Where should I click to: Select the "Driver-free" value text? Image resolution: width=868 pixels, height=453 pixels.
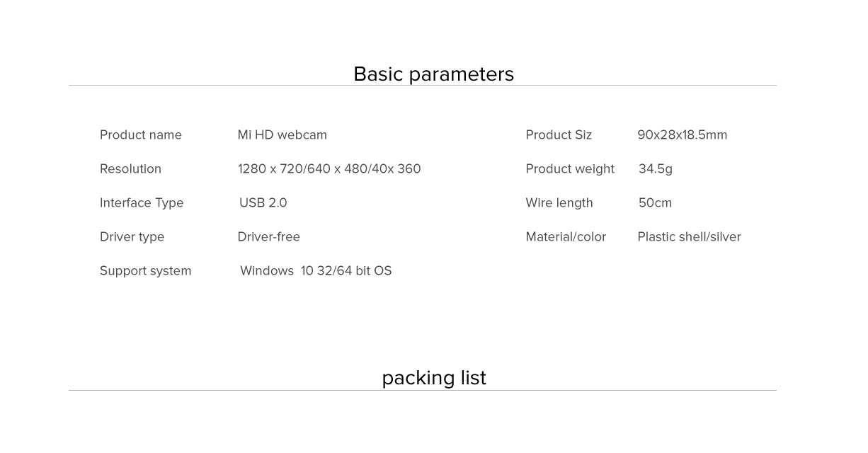click(x=268, y=237)
